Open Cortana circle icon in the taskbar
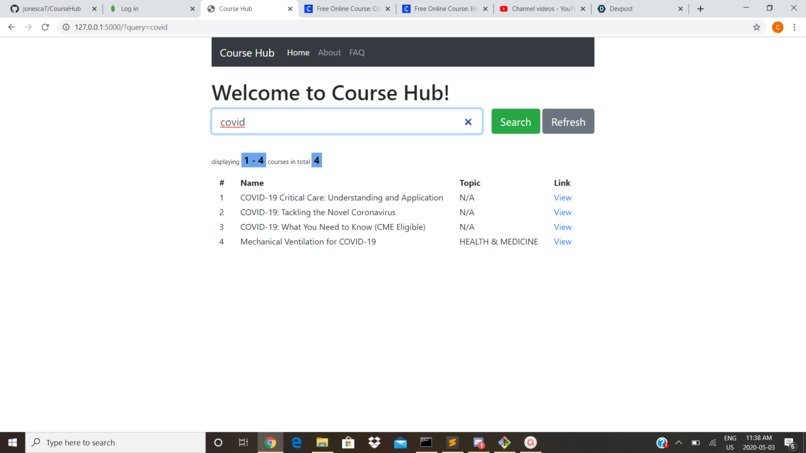The height and width of the screenshot is (453, 806). point(218,442)
